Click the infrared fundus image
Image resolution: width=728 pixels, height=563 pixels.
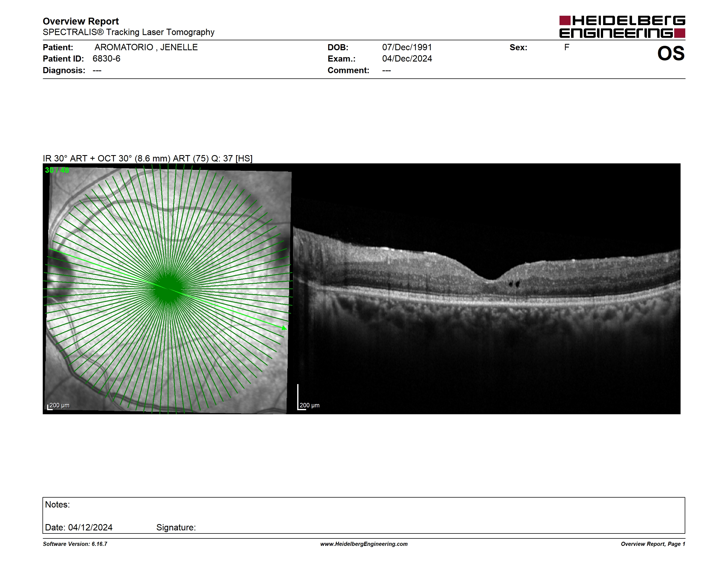168,289
